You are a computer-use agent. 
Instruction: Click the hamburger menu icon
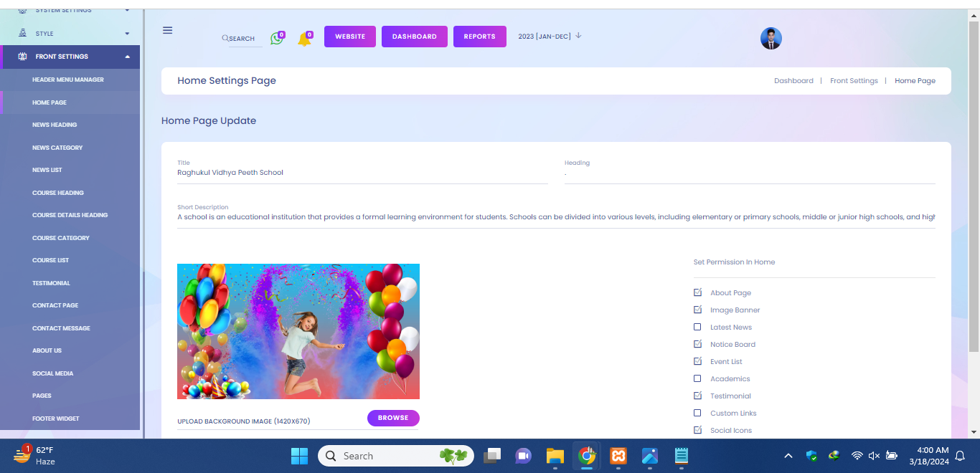[x=167, y=30]
